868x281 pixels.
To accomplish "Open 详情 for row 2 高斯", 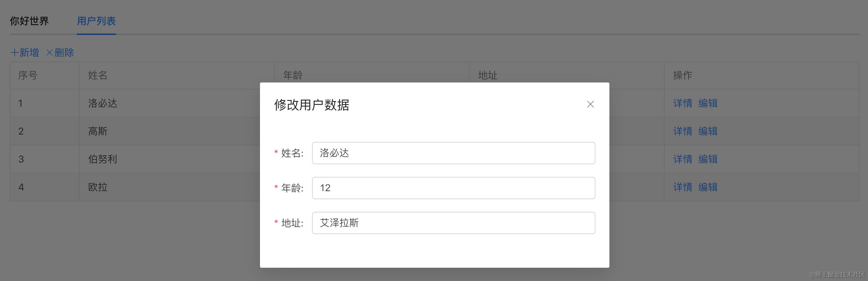I will [x=682, y=131].
